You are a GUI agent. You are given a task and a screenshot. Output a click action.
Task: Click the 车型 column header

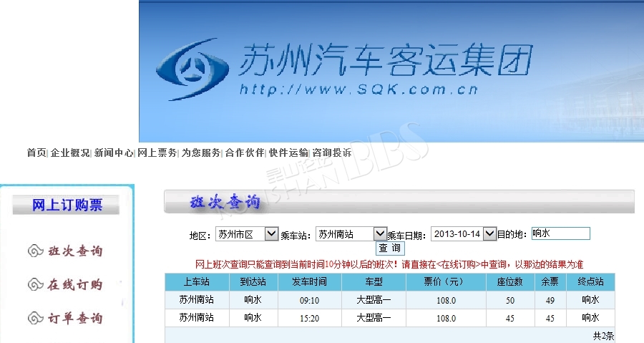(374, 282)
